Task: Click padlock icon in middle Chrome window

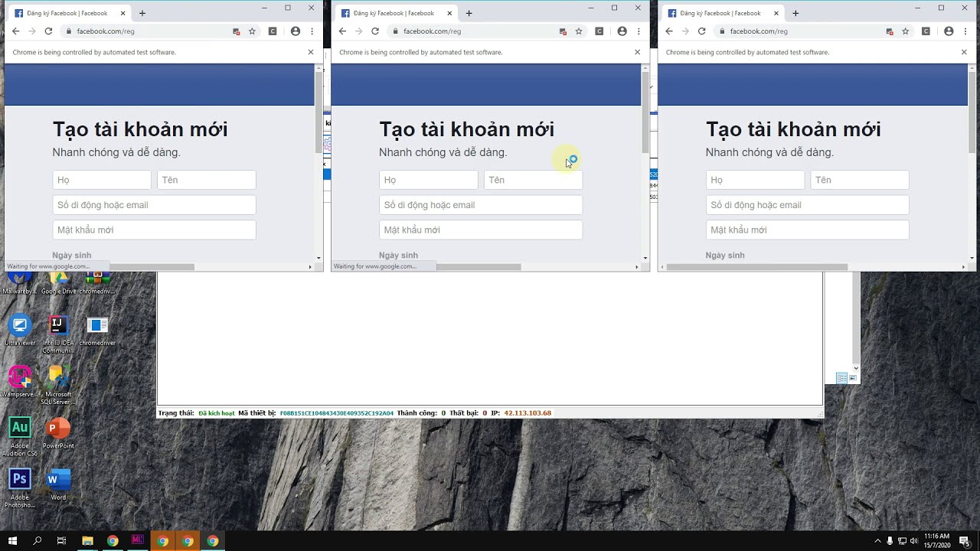Action: 396,31
